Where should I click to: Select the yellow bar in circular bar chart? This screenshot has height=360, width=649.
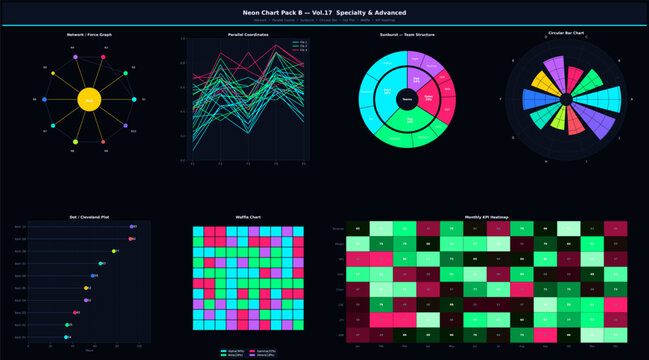tap(546, 84)
